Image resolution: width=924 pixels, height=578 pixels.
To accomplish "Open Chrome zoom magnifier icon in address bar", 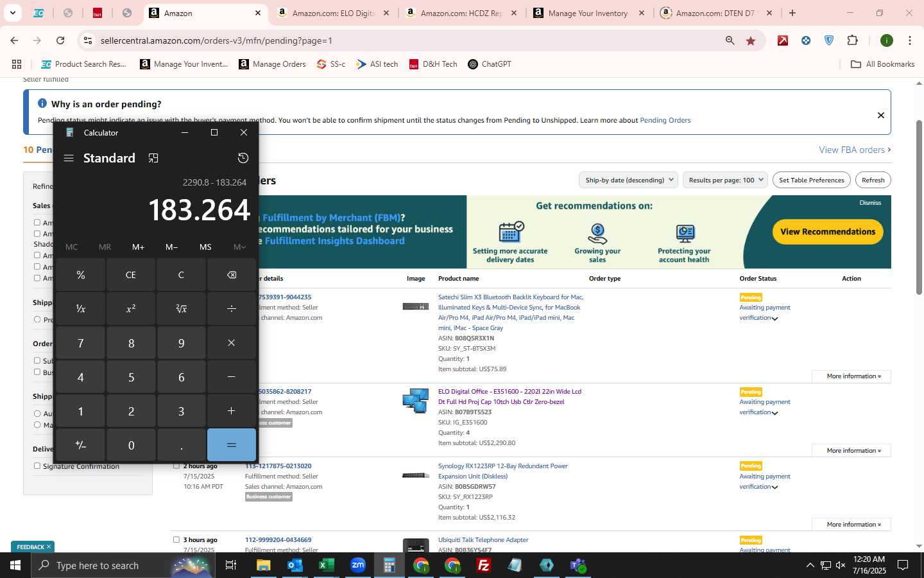I will (x=730, y=40).
